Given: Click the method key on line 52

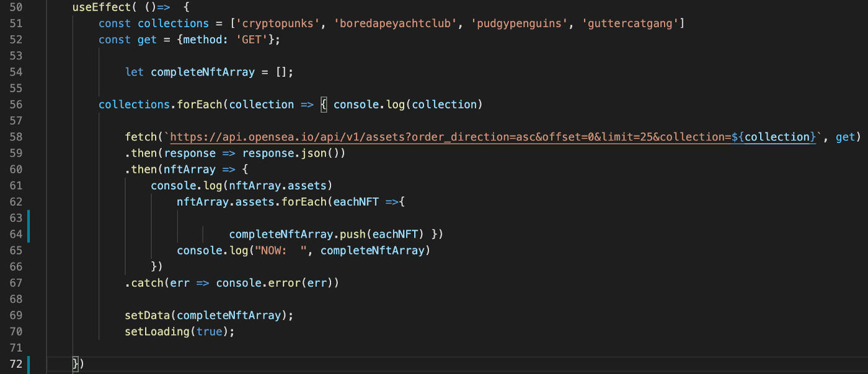Looking at the screenshot, I should (203, 40).
